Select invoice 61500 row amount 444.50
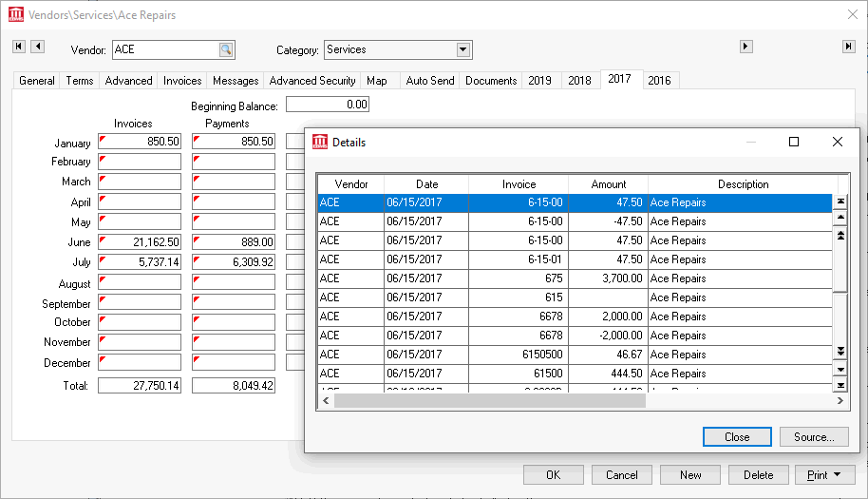The width and height of the screenshot is (868, 499). pyautogui.click(x=576, y=374)
